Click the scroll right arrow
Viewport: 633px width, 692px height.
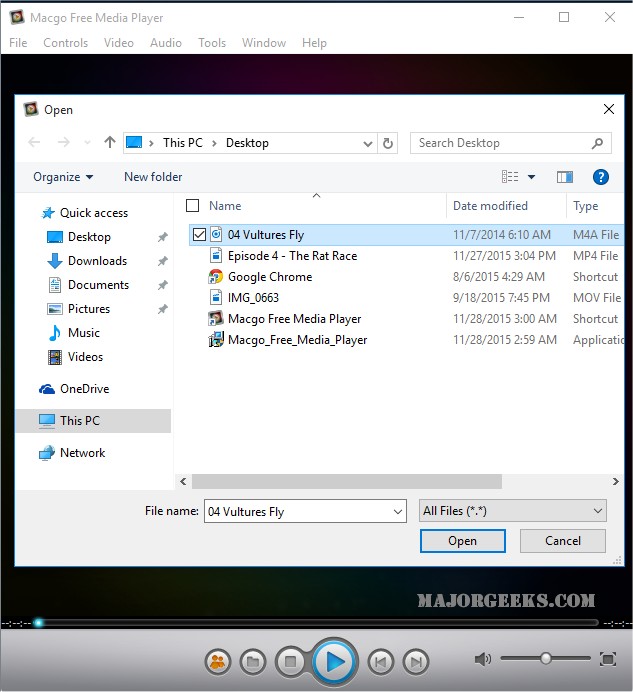point(615,481)
